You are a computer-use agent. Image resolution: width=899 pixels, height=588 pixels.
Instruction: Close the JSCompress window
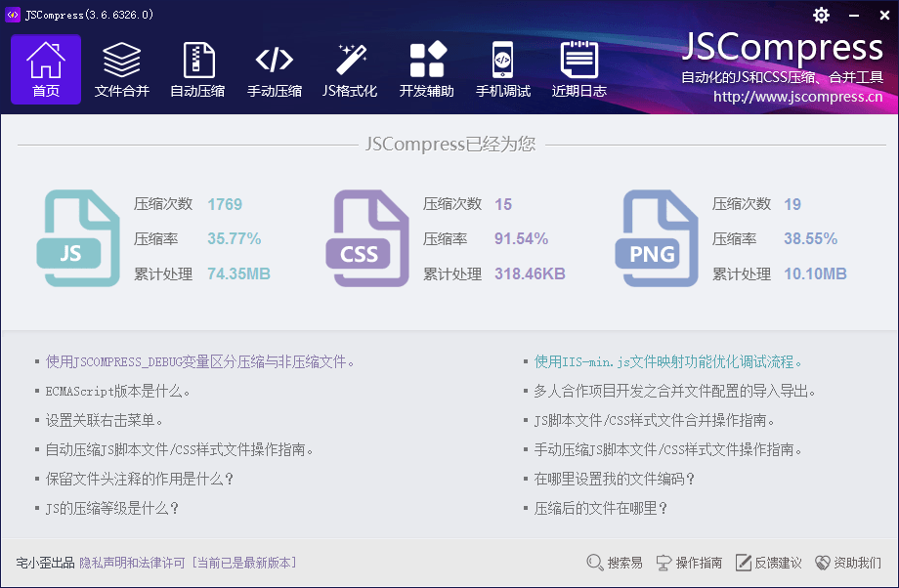884,16
